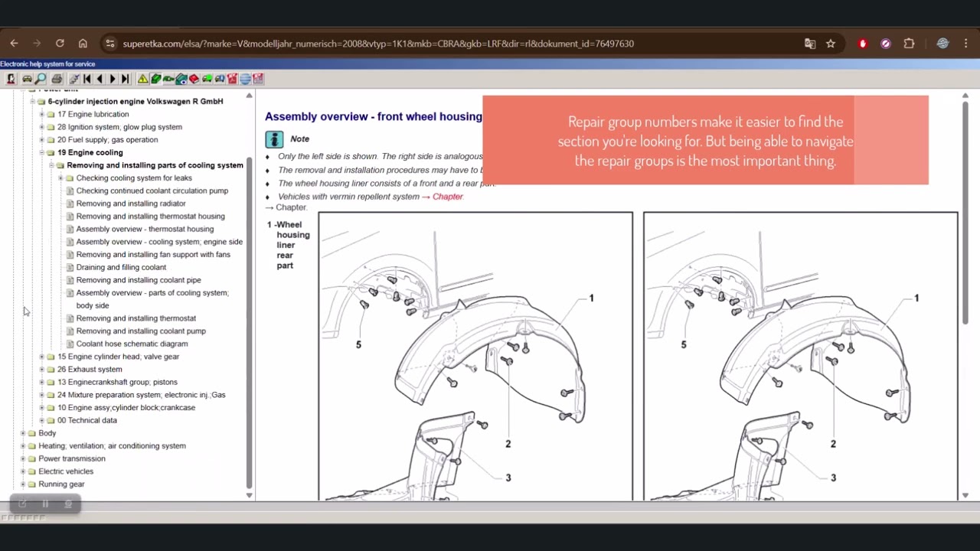Click the car with green circle icon

[x=207, y=79]
